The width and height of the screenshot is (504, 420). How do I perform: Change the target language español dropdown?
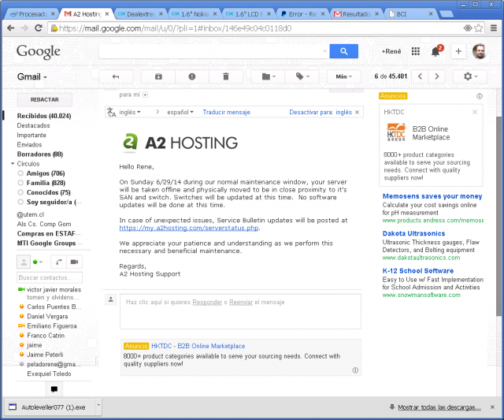click(x=180, y=112)
